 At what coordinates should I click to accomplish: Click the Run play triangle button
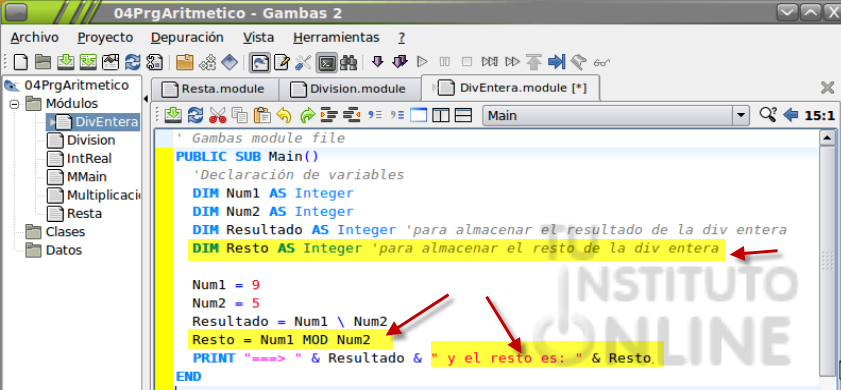click(x=422, y=62)
